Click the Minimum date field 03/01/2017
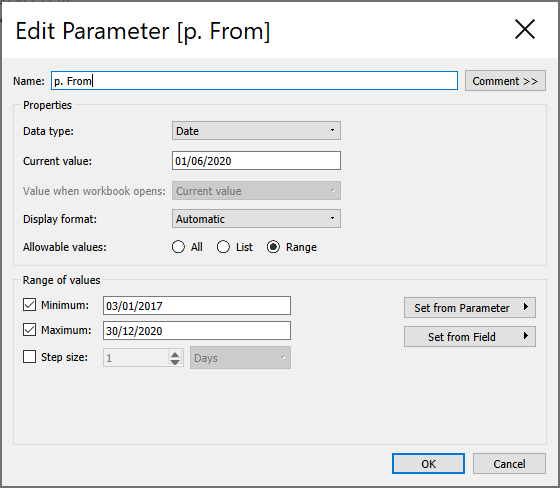560x488 pixels. [197, 305]
